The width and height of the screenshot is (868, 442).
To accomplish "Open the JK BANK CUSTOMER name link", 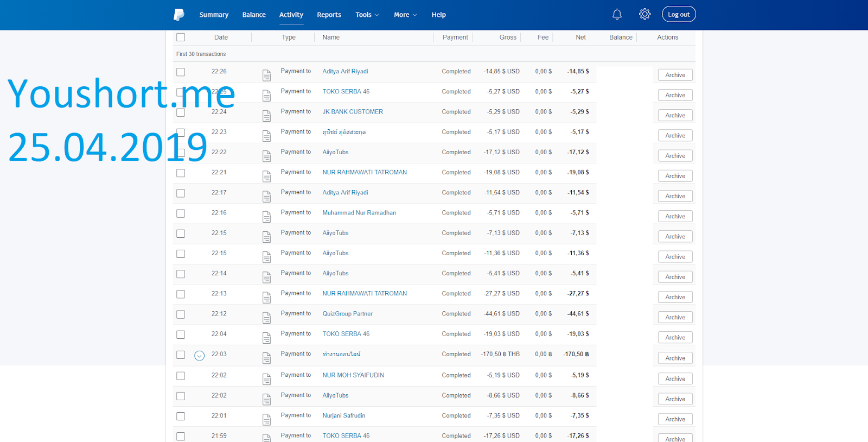I will click(x=353, y=112).
